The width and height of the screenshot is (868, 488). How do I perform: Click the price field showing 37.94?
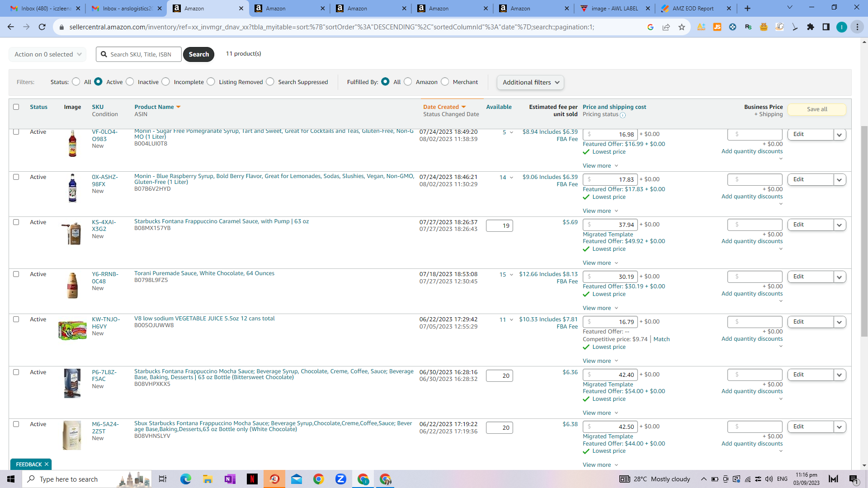click(x=610, y=225)
